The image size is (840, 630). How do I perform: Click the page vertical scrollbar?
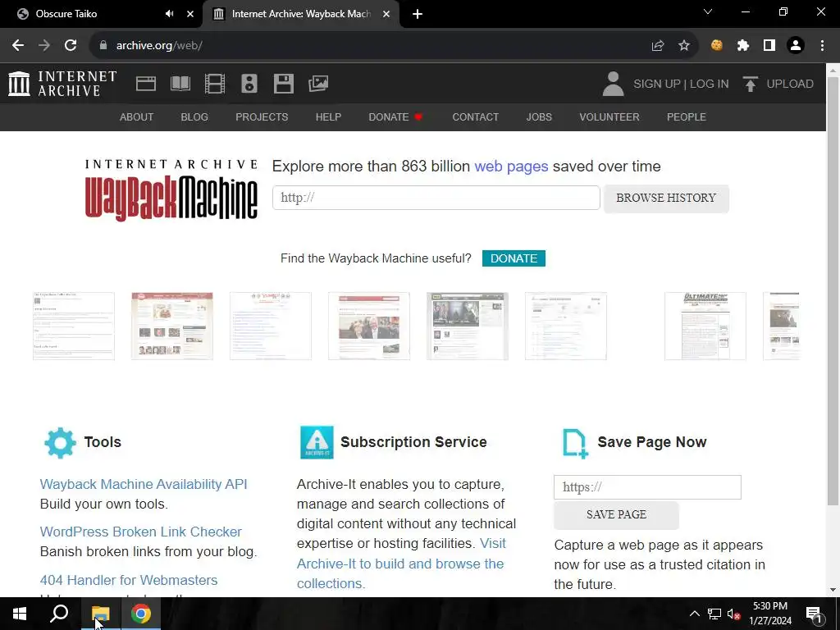(x=833, y=290)
